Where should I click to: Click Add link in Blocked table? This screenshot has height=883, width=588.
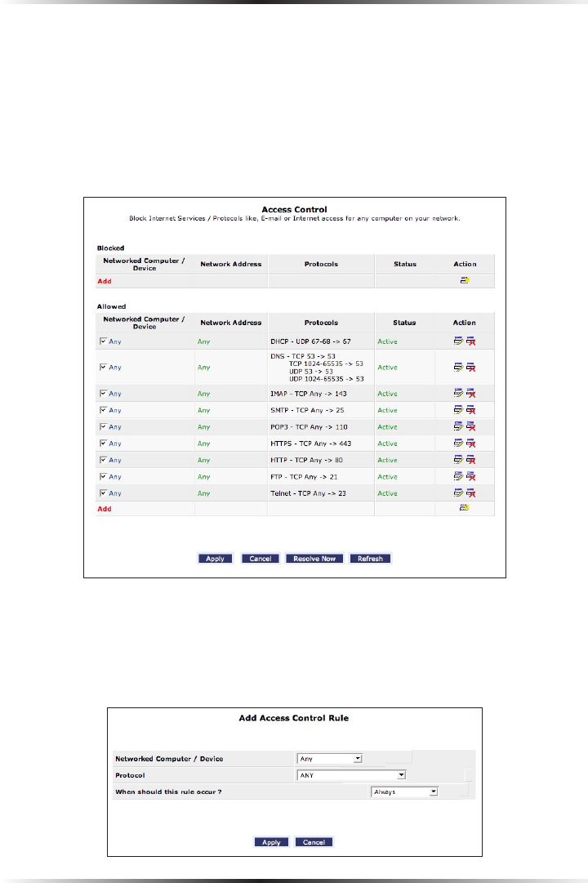pos(105,281)
